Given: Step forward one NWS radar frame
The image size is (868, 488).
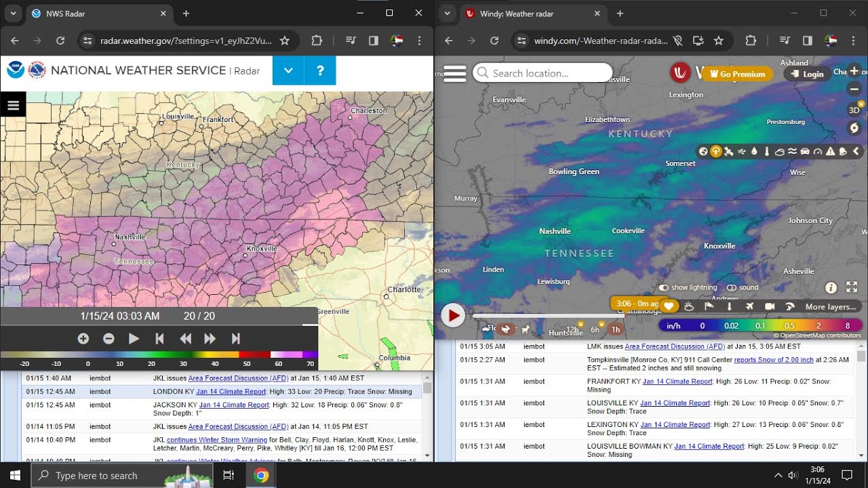Looking at the screenshot, I should 210,338.
